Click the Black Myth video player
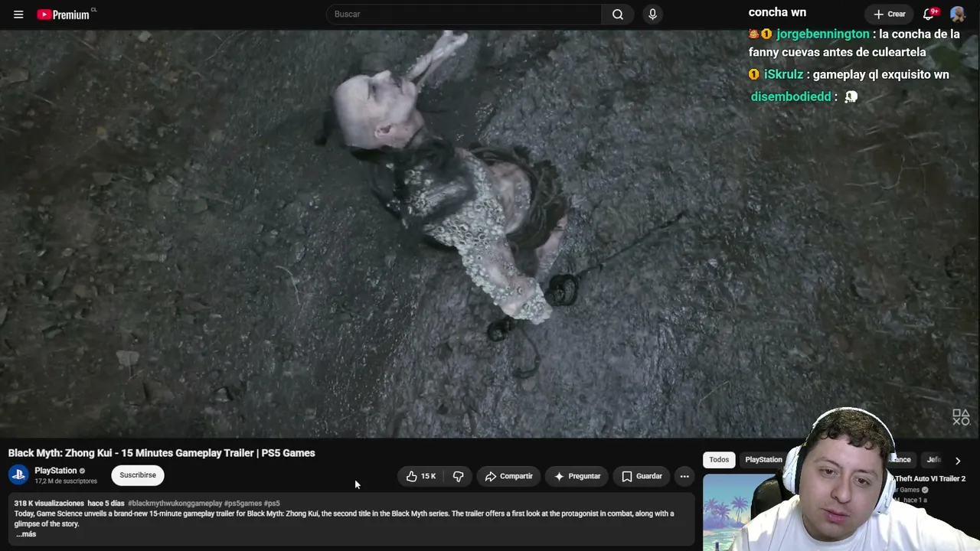 click(x=490, y=233)
